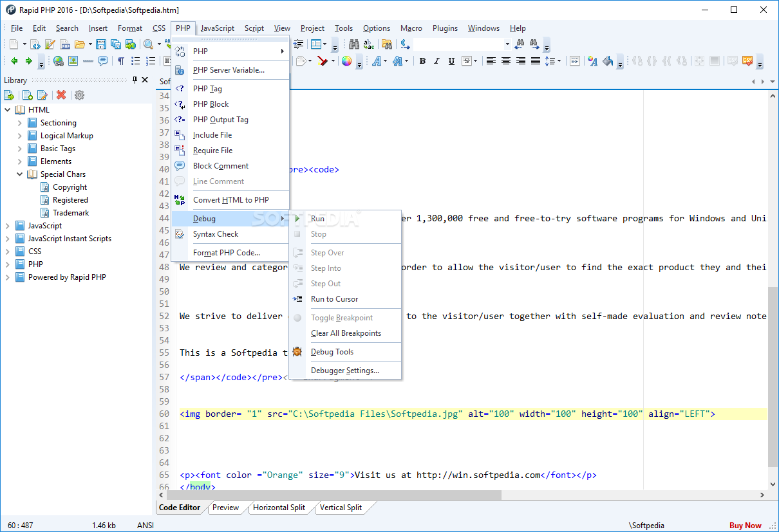Screen dimensions: 779x532
Task: Click the paragraph mark icon
Action: click(120, 61)
